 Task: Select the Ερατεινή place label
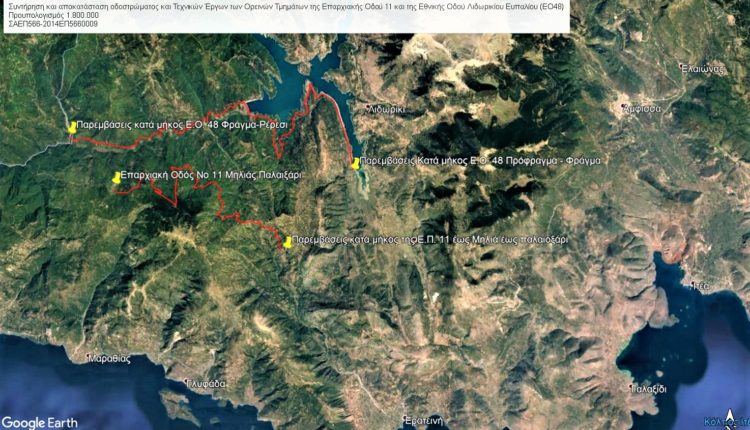[x=423, y=421]
